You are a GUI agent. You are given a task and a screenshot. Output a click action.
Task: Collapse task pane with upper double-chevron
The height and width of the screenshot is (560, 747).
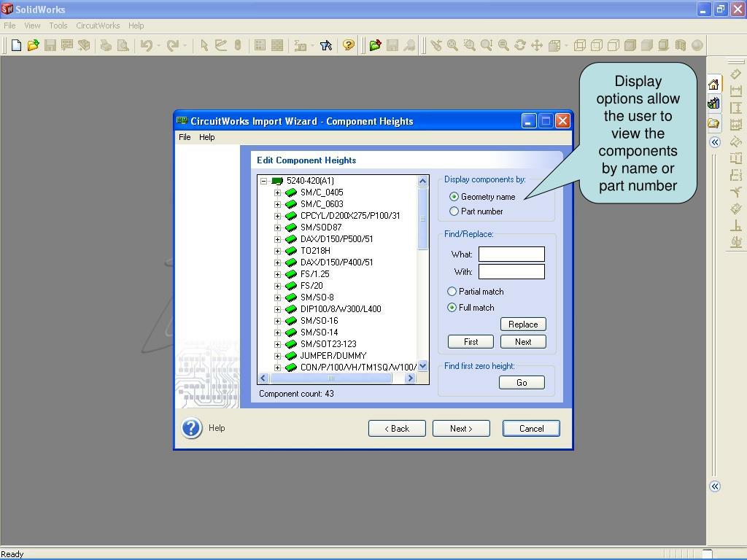[715, 142]
